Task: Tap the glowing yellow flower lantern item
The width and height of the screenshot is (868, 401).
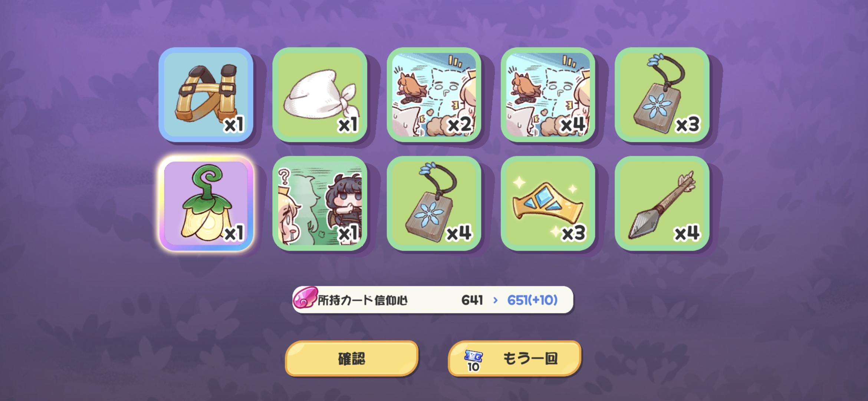Action: click(206, 203)
